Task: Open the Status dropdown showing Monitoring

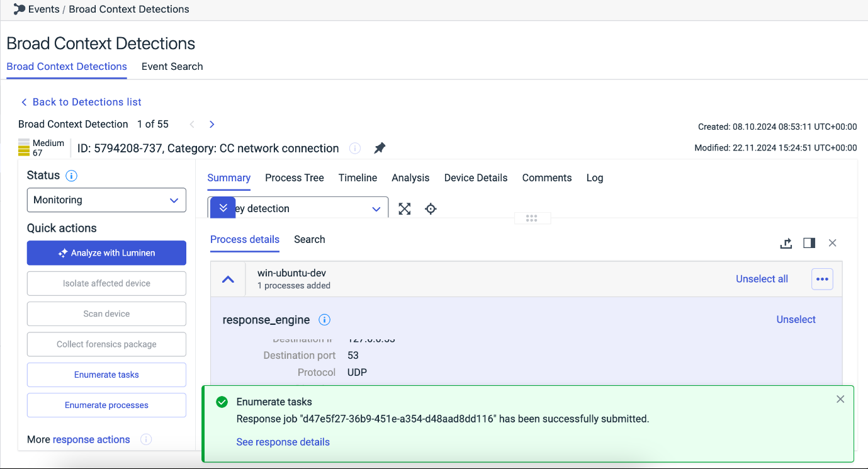Action: 106,200
